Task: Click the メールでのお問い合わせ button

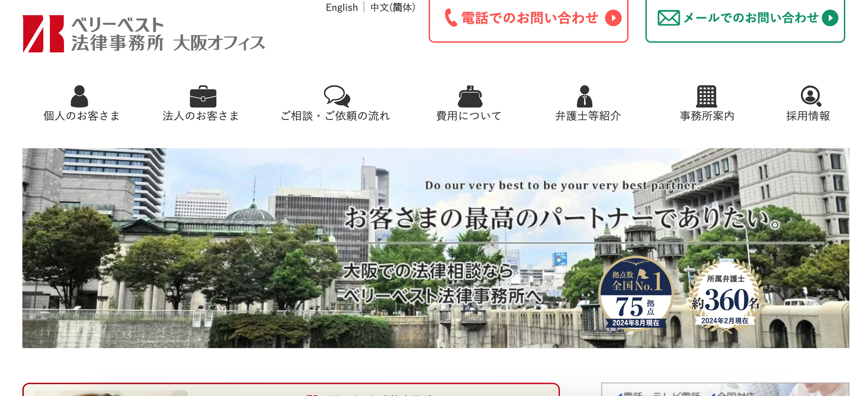Action: pyautogui.click(x=750, y=18)
